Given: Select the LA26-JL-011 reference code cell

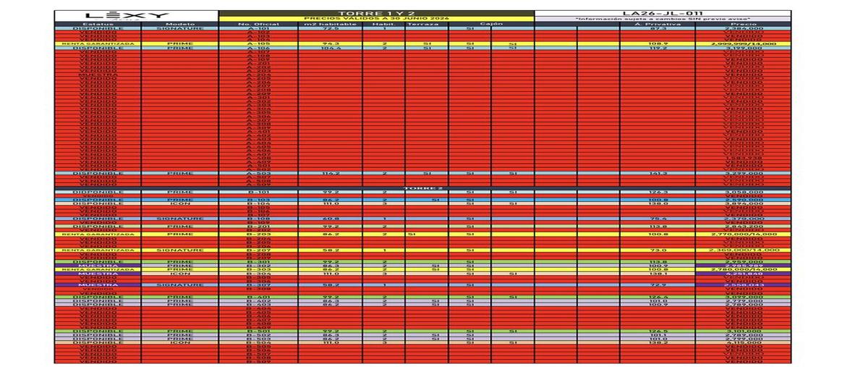Looking at the screenshot, I should click(x=663, y=13).
